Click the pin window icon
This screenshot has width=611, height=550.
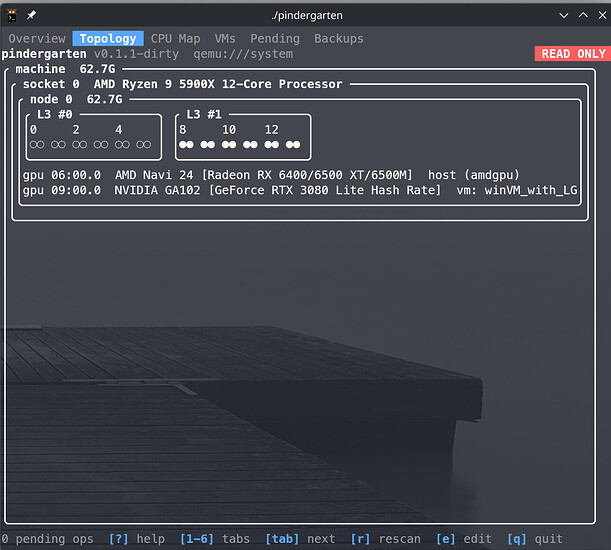(31, 15)
